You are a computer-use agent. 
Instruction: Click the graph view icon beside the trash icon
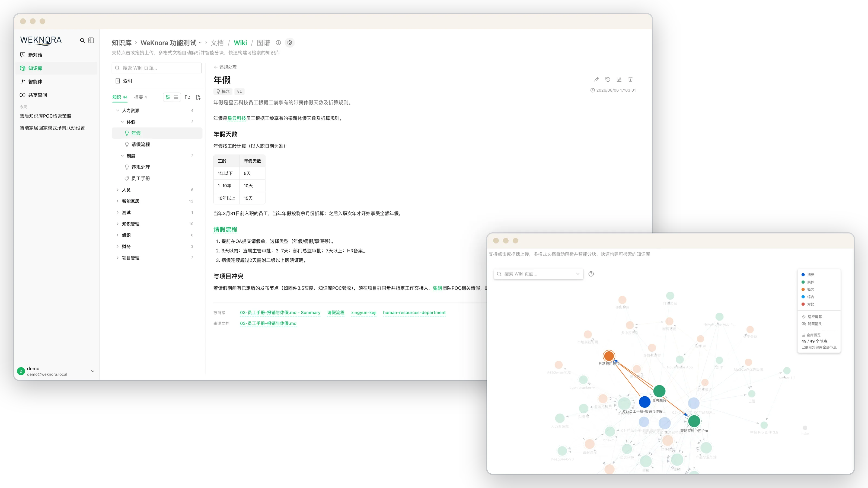(x=619, y=79)
